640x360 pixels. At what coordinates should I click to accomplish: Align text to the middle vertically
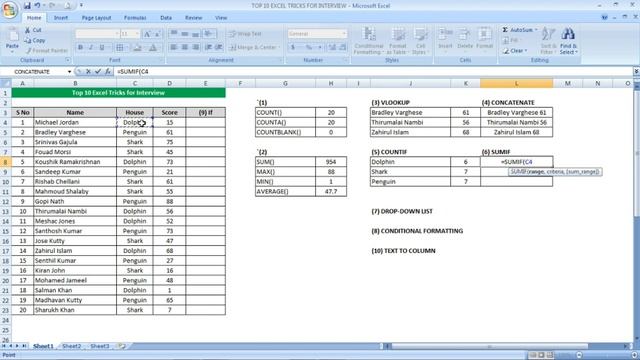[x=184, y=34]
